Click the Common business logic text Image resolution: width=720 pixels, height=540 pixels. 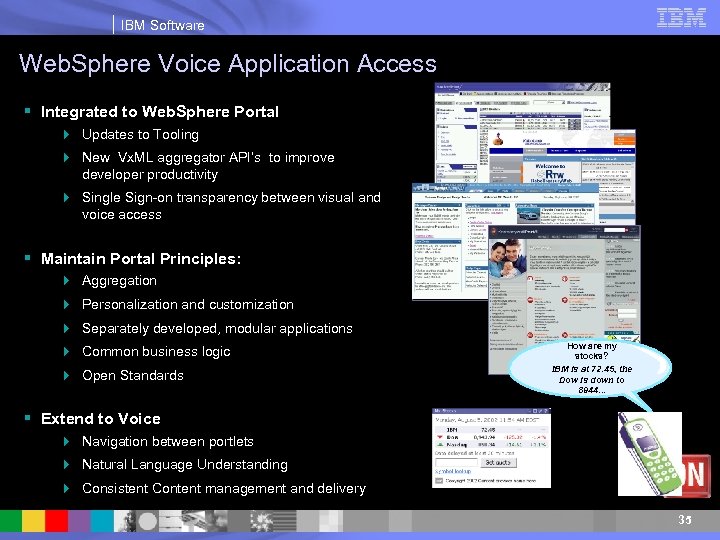click(156, 352)
